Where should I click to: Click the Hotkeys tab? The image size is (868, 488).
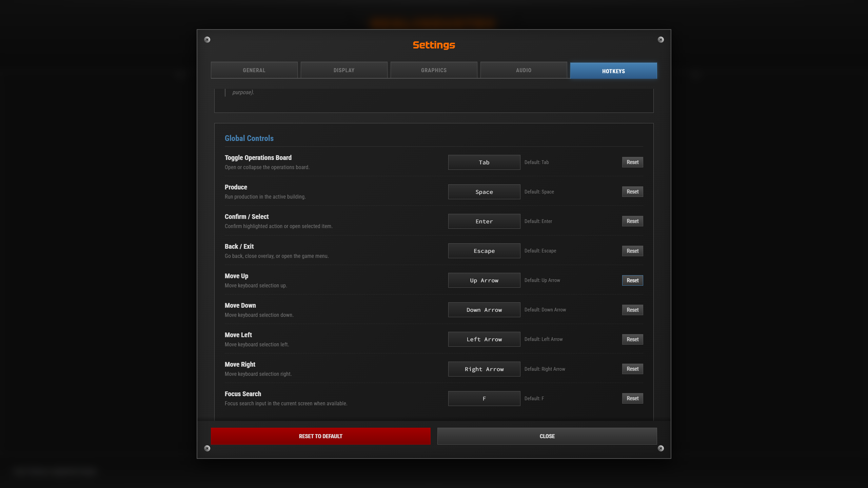coord(613,71)
